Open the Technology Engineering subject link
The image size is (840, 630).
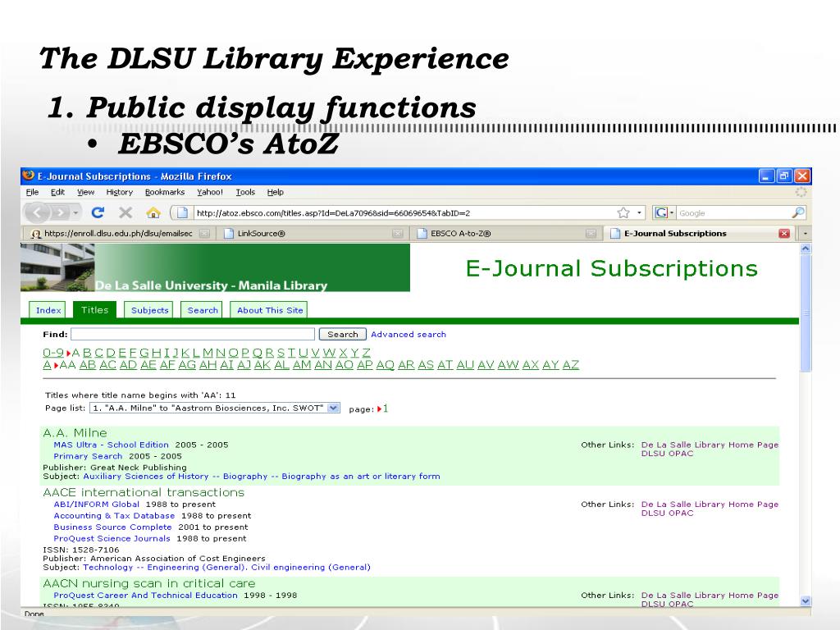(226, 568)
